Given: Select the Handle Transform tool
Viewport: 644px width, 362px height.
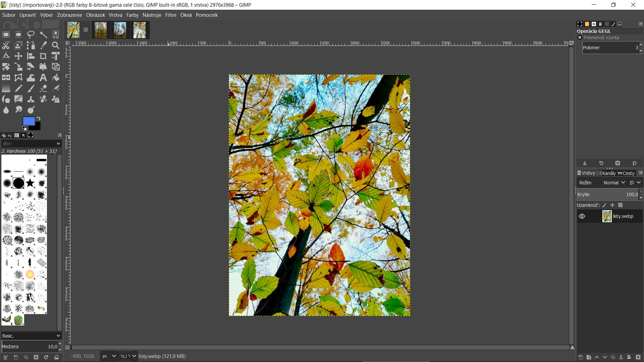Looking at the screenshot, I should point(43,67).
